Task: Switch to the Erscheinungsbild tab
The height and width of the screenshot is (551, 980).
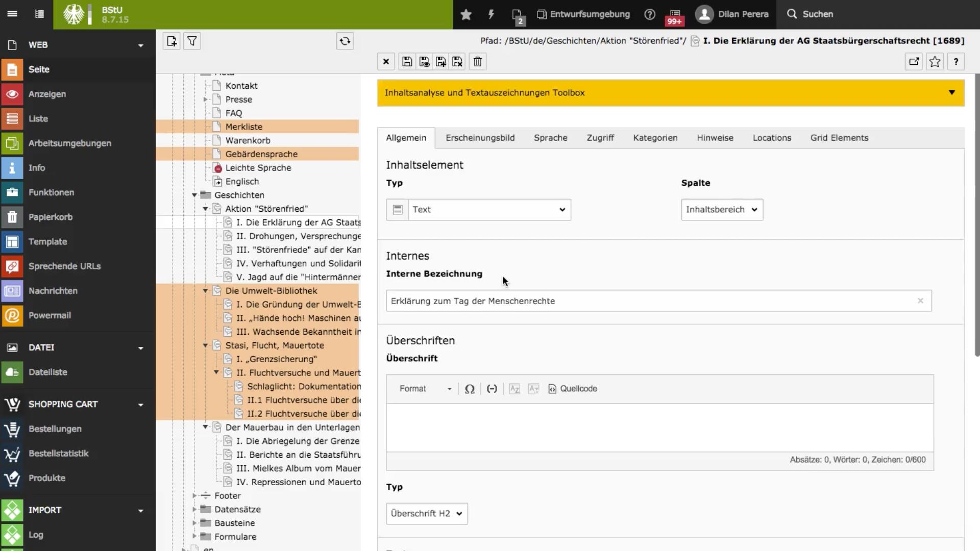Action: [480, 138]
